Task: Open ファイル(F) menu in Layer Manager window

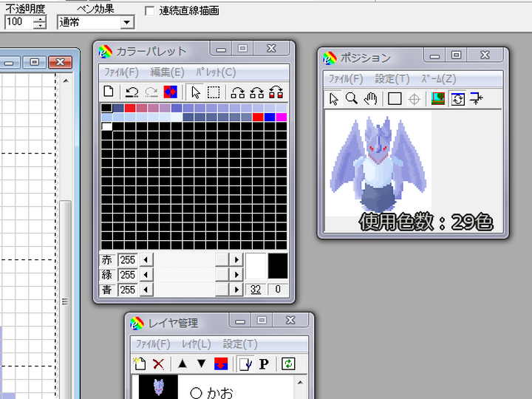Action: point(153,344)
